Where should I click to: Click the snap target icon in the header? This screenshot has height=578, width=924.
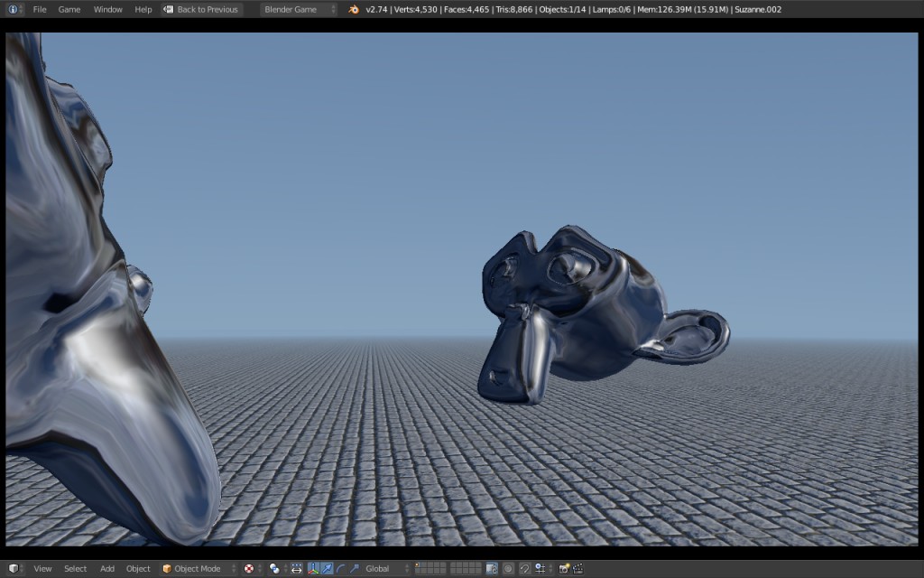(539, 569)
